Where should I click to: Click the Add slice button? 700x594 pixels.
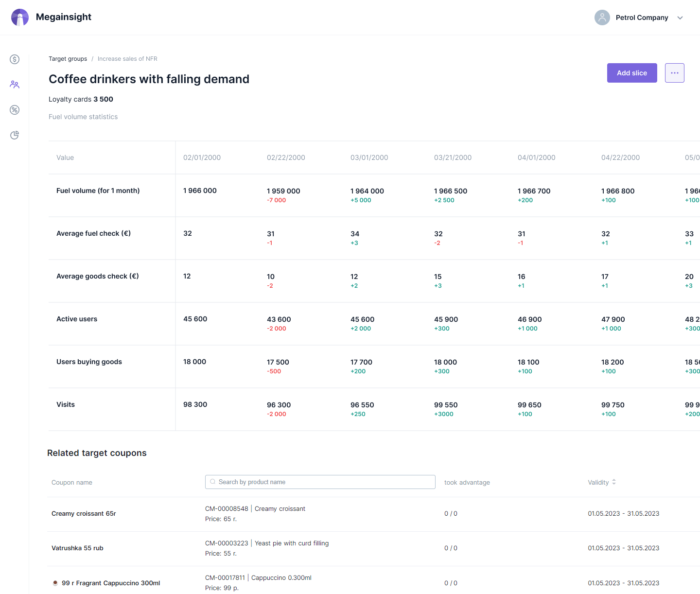[x=631, y=73]
